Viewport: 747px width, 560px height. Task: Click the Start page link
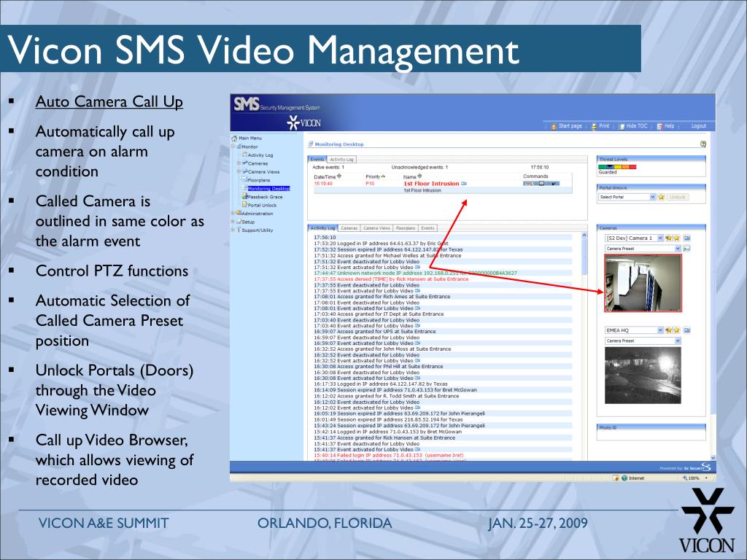point(570,126)
